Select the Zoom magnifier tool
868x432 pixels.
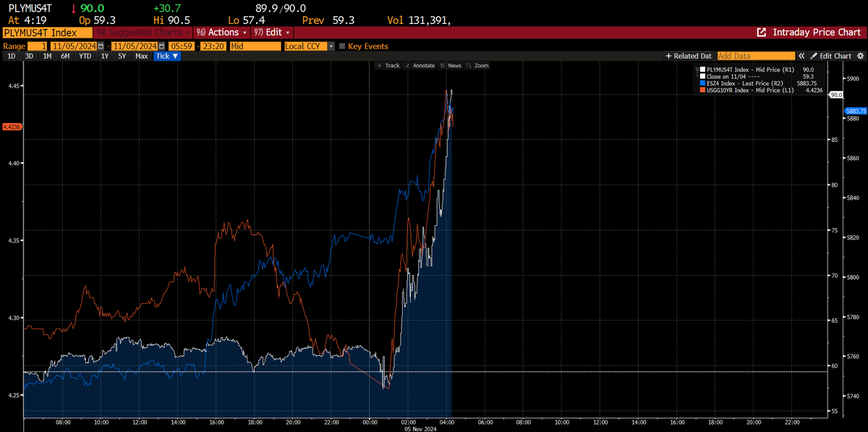[477, 65]
